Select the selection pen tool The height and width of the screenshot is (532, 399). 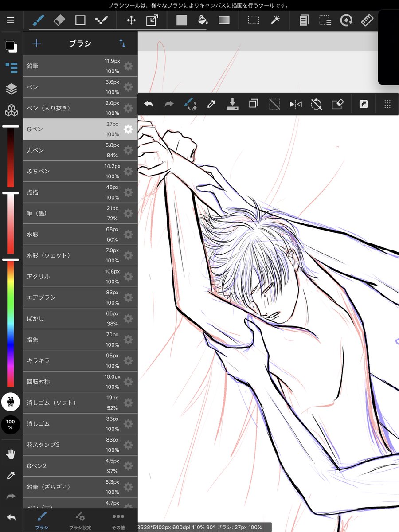[x=325, y=20]
